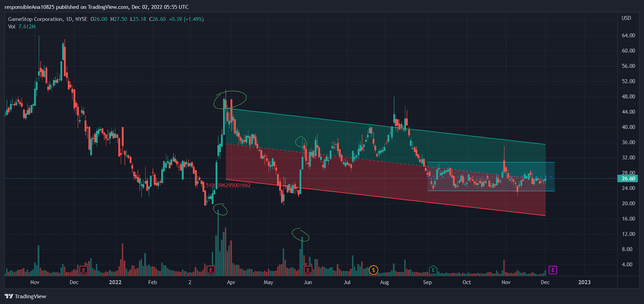Image resolution: width=644 pixels, height=304 pixels.
Task: Click the Feb label on the time axis
Action: 153,282
